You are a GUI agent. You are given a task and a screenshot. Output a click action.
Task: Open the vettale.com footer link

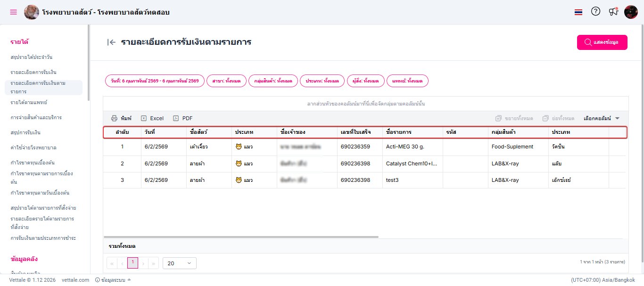pos(75,280)
